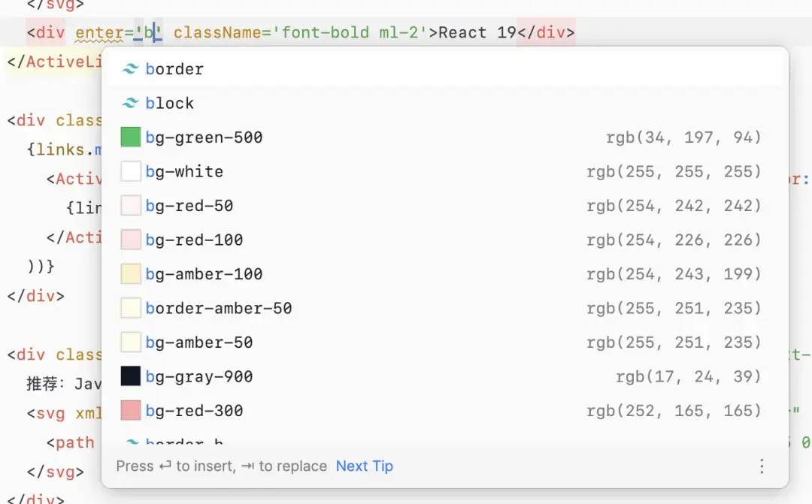Select the border completion item

tap(445, 69)
